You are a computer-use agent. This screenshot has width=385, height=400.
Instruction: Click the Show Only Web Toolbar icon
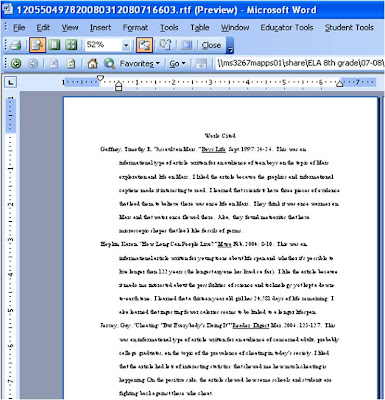click(x=201, y=63)
